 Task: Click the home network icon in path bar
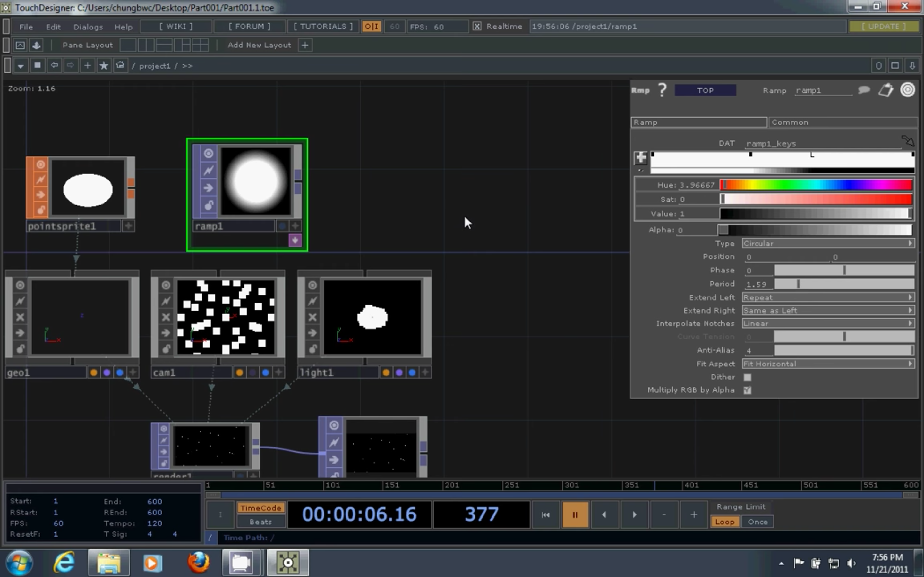coord(120,66)
